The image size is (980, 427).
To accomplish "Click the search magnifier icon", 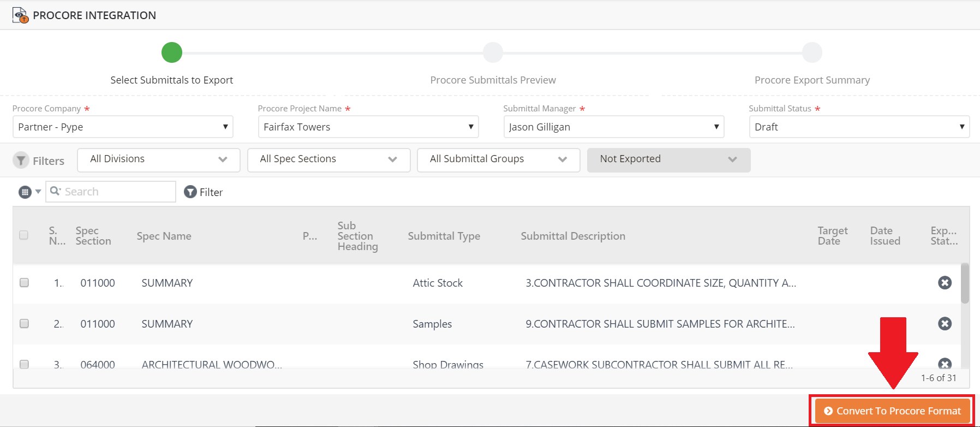I will coord(55,191).
